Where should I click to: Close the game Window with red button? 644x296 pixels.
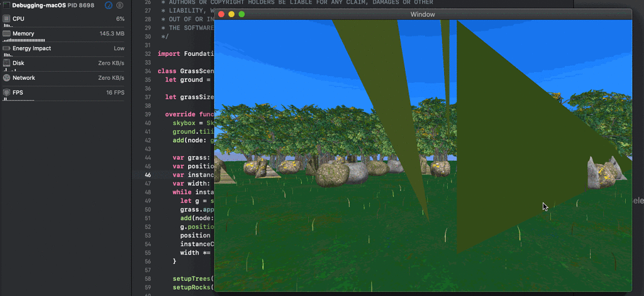(x=221, y=14)
